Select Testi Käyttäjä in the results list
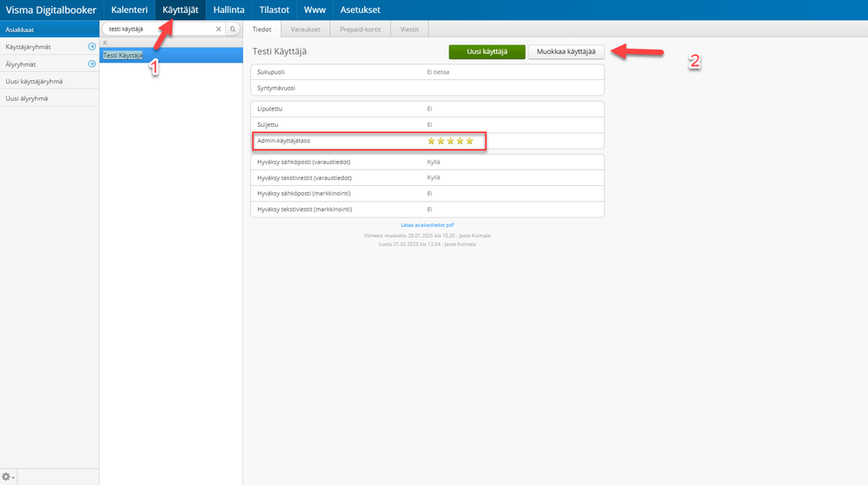Image resolution: width=868 pixels, height=485 pixels. pos(171,56)
